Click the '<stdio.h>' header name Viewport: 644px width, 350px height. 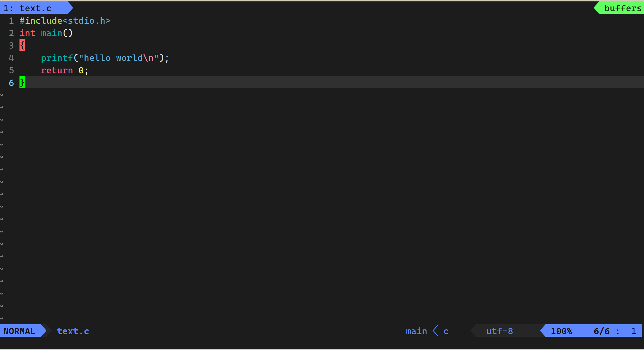[87, 21]
